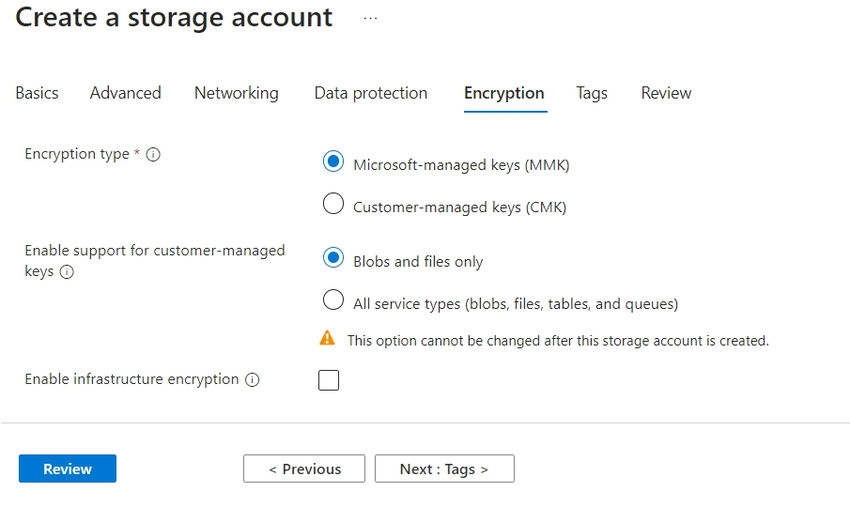Switch to the Tags tab
The width and height of the screenshot is (850, 507).
591,93
